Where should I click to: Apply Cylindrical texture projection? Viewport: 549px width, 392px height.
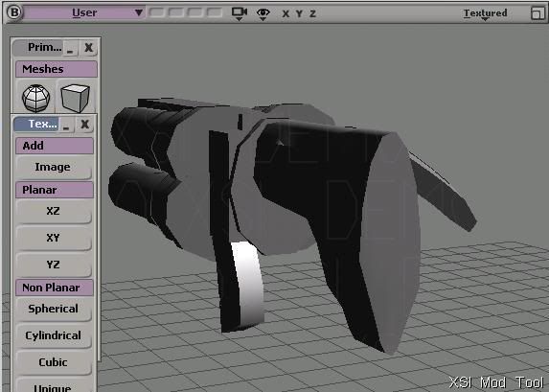click(54, 336)
